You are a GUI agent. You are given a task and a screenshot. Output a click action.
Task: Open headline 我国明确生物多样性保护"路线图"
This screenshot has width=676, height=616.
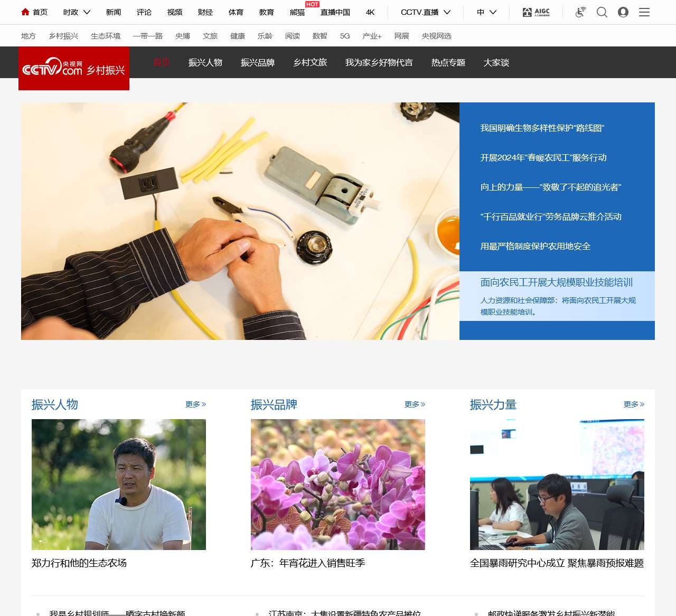(x=542, y=128)
